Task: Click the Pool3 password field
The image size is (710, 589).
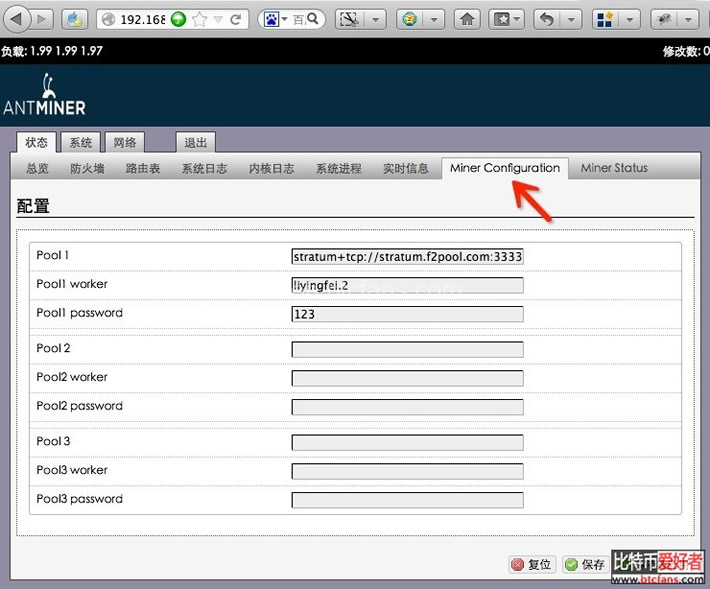Action: (408, 500)
